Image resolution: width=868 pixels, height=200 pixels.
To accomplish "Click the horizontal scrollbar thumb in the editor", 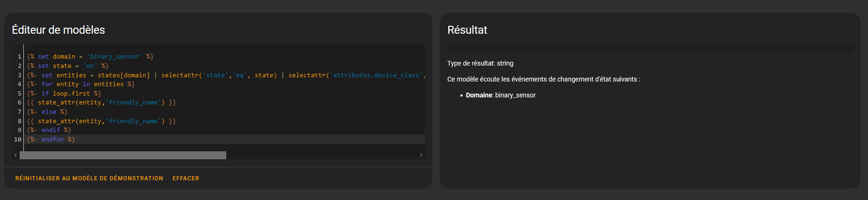I will [x=122, y=155].
